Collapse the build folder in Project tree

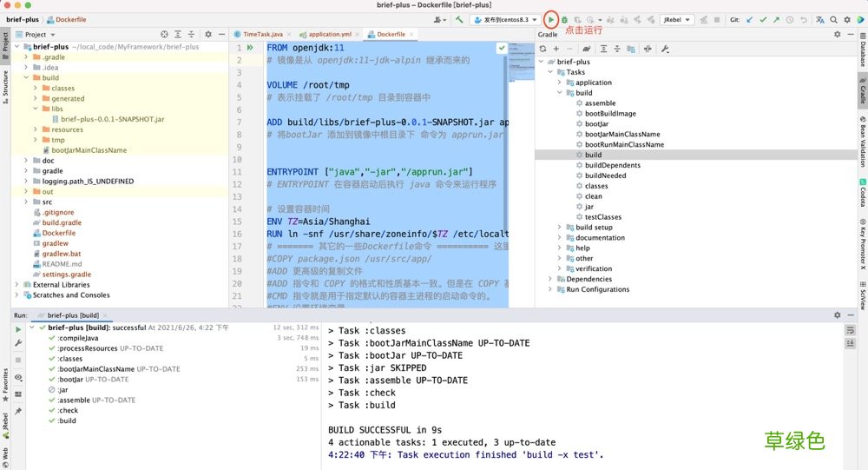26,77
